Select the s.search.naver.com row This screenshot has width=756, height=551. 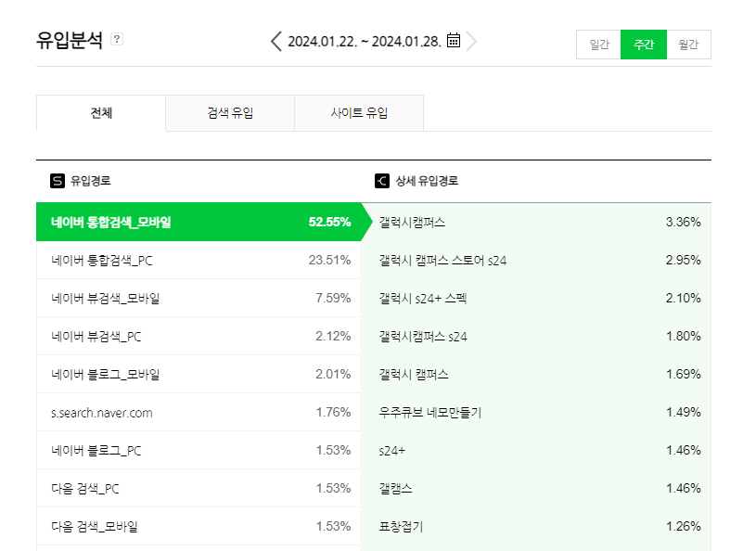199,412
